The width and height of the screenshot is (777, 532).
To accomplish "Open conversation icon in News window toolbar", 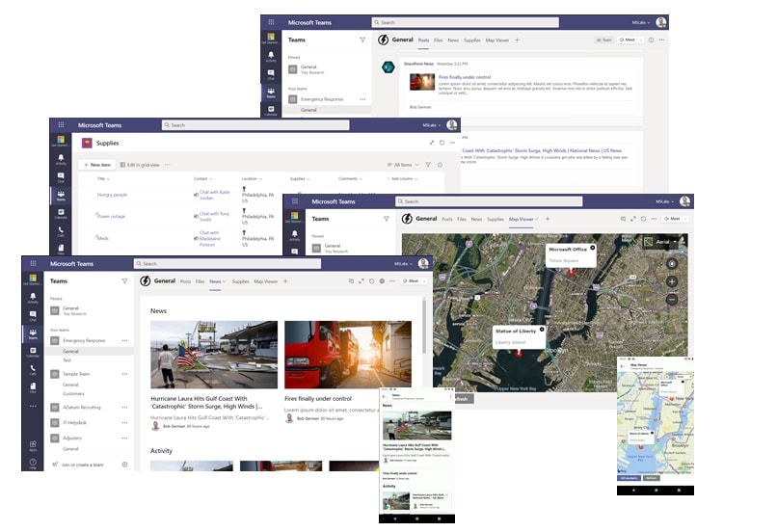I will pyautogui.click(x=351, y=280).
